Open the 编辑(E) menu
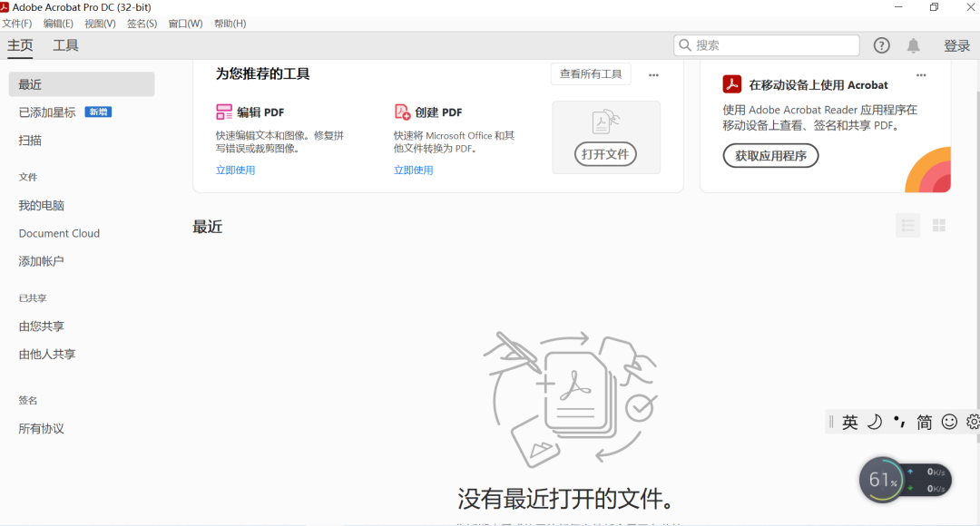 [58, 24]
